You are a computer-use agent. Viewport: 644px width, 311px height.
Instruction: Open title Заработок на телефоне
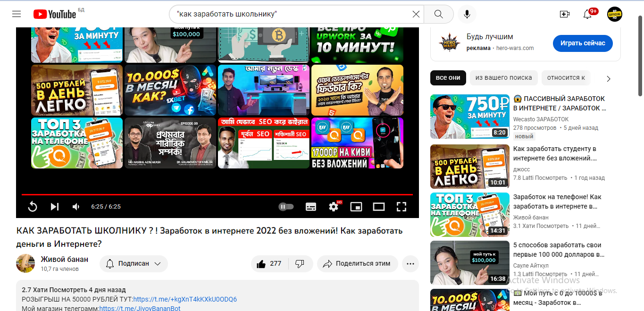pos(557,202)
